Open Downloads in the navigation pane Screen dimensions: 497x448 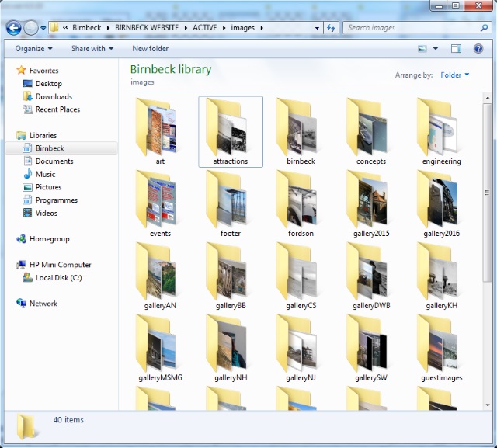[54, 97]
